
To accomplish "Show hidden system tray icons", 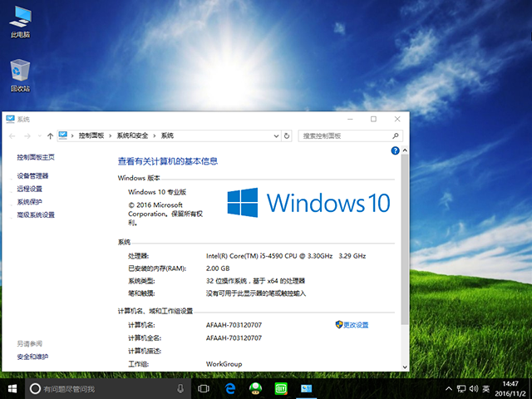I will 449,388.
